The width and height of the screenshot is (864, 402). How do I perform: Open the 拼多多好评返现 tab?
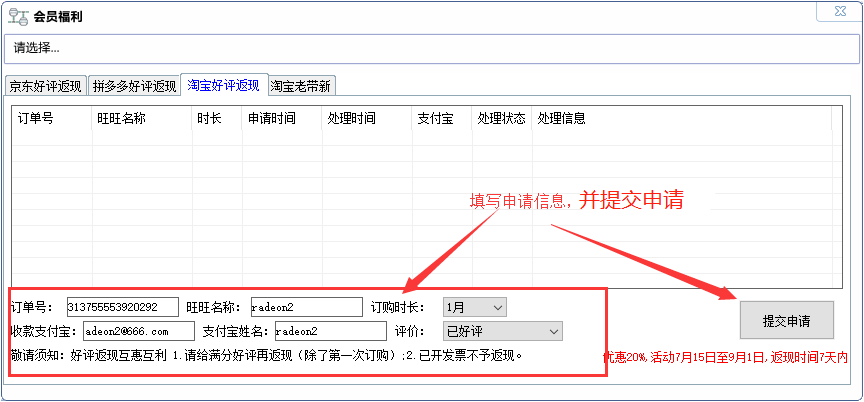pos(134,86)
